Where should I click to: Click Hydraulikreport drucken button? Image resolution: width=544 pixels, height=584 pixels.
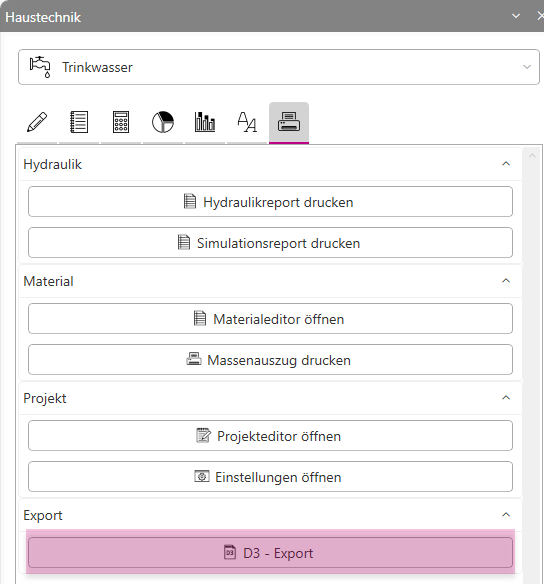click(x=270, y=201)
